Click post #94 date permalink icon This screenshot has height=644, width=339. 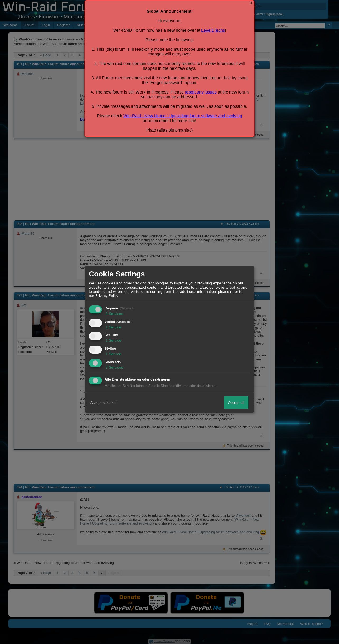tap(221, 487)
